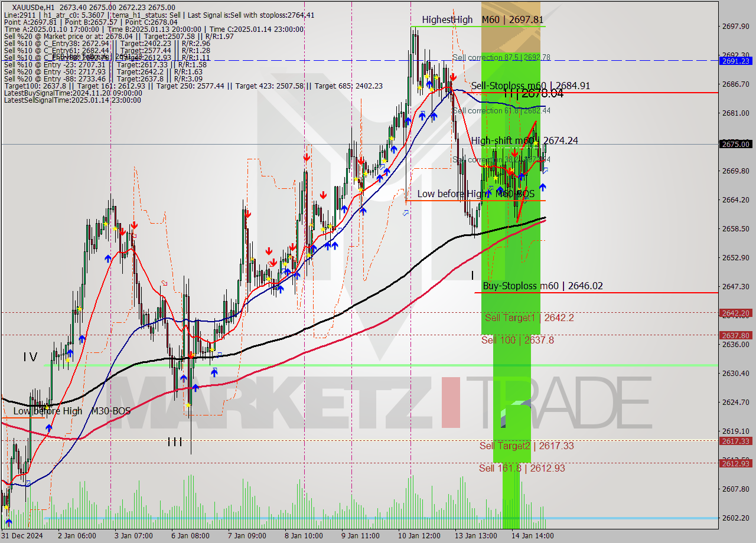Screen dimensions: 756x543
Task: Click the 2697.90 price scale label
Action: pyautogui.click(x=735, y=26)
